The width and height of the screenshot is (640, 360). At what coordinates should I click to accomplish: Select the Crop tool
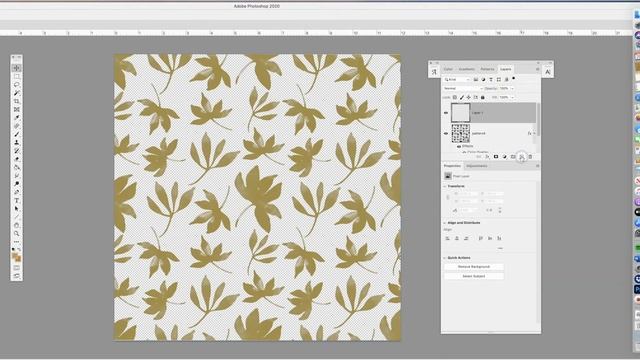tap(17, 101)
